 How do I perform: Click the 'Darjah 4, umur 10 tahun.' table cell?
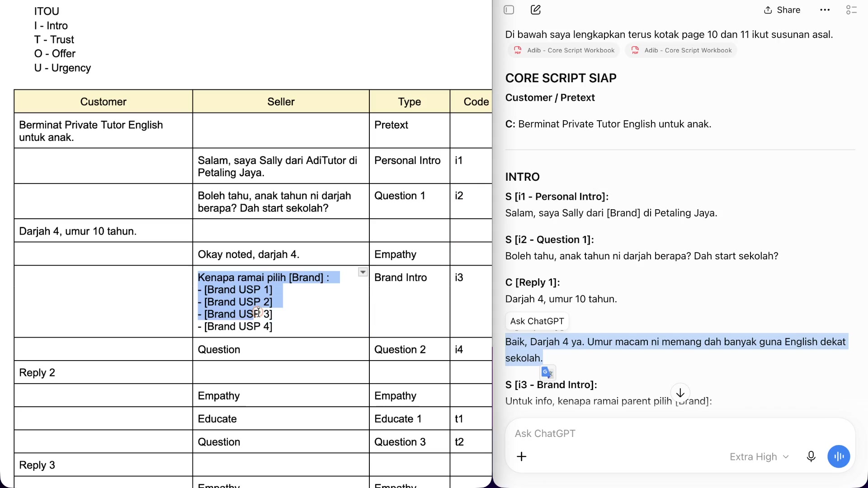click(104, 231)
